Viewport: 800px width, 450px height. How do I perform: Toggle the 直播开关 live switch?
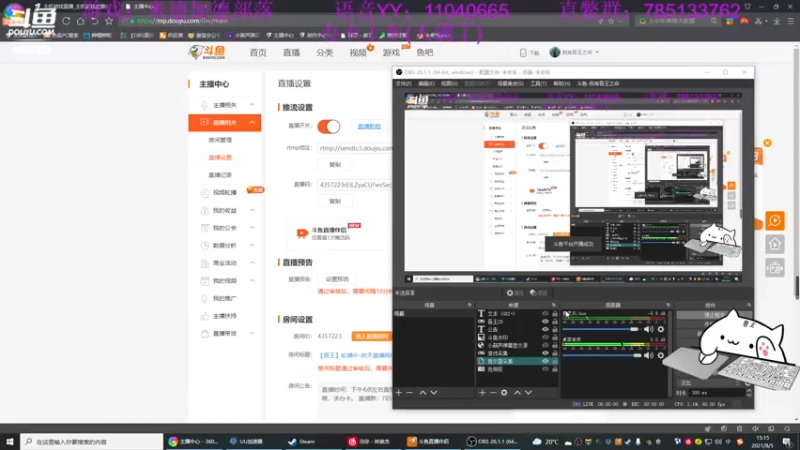(x=329, y=126)
